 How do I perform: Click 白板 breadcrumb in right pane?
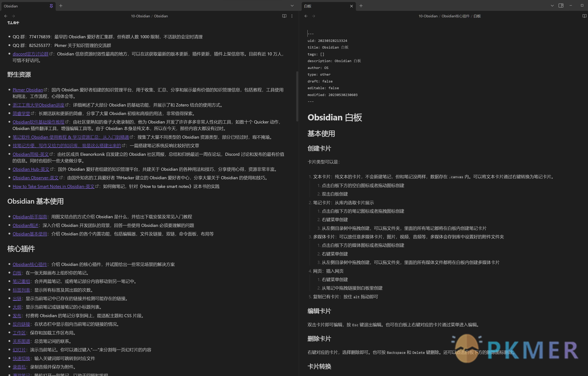477,16
